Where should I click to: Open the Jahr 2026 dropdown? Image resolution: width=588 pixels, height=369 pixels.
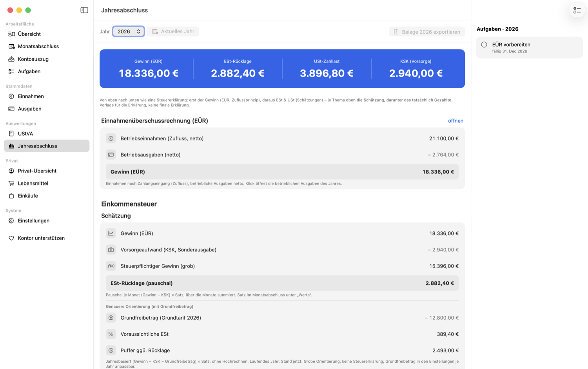coord(129,31)
